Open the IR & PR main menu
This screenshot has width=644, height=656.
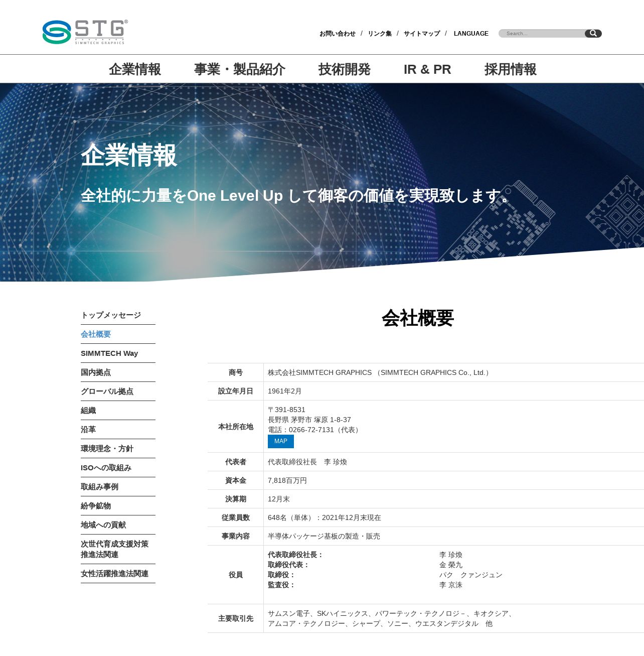point(427,69)
